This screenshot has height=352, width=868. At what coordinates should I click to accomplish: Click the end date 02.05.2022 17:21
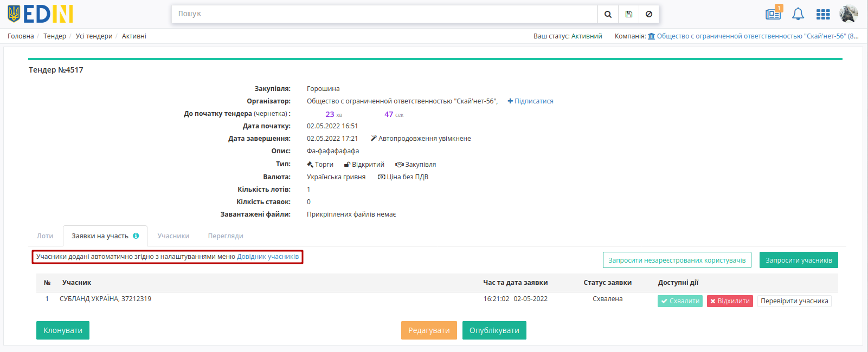(x=332, y=139)
